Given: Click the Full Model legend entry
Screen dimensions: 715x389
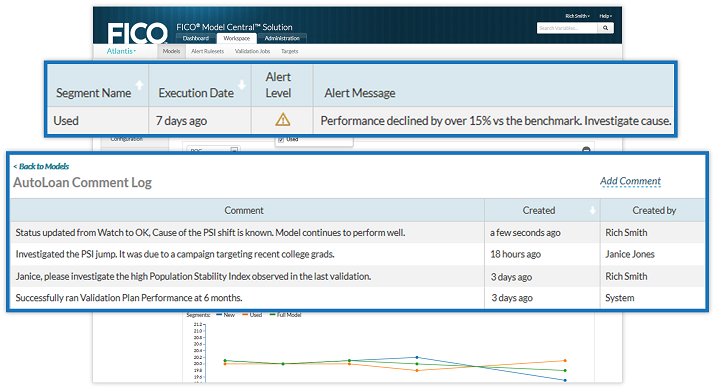Looking at the screenshot, I should pos(285,315).
